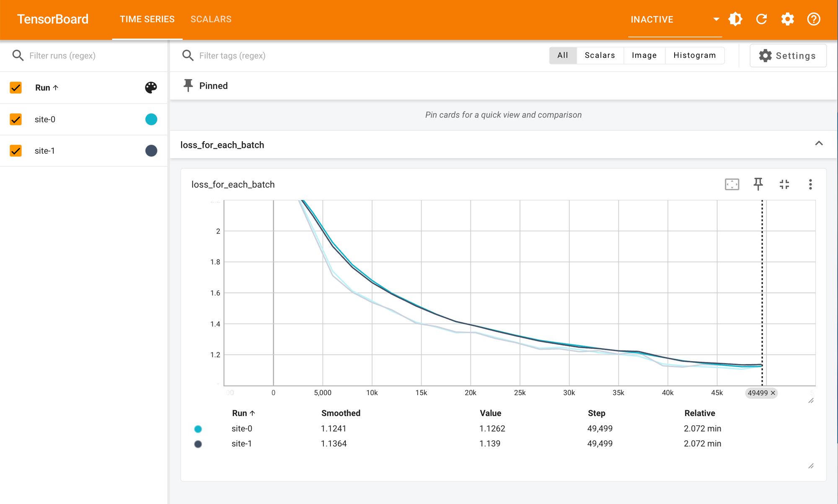
Task: Remove the 49499 step marker
Action: [773, 393]
